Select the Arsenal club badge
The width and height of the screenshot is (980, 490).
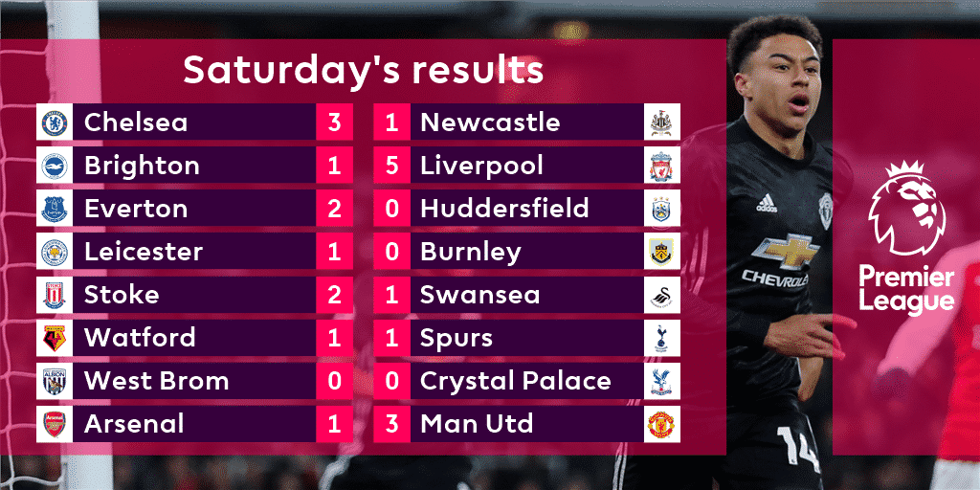pos(54,424)
